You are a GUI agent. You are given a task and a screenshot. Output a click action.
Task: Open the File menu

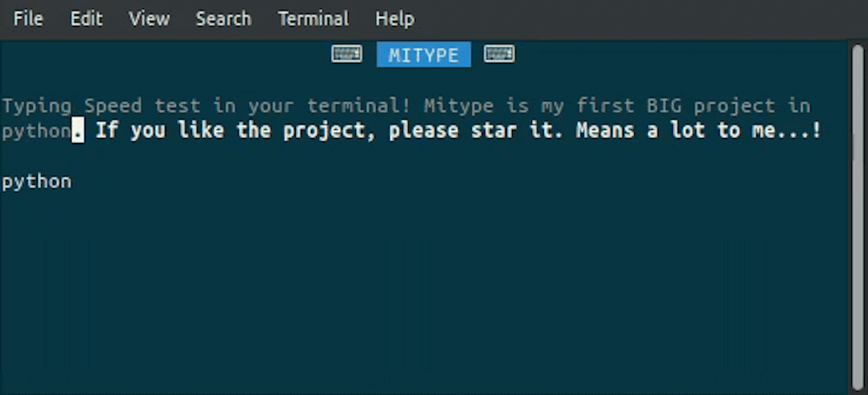28,18
